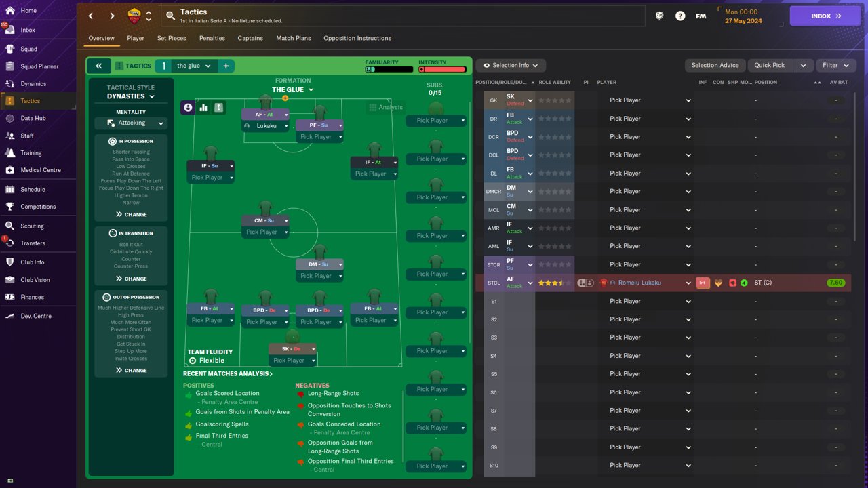Add a new tactic with plus button
868x488 pixels.
[226, 66]
